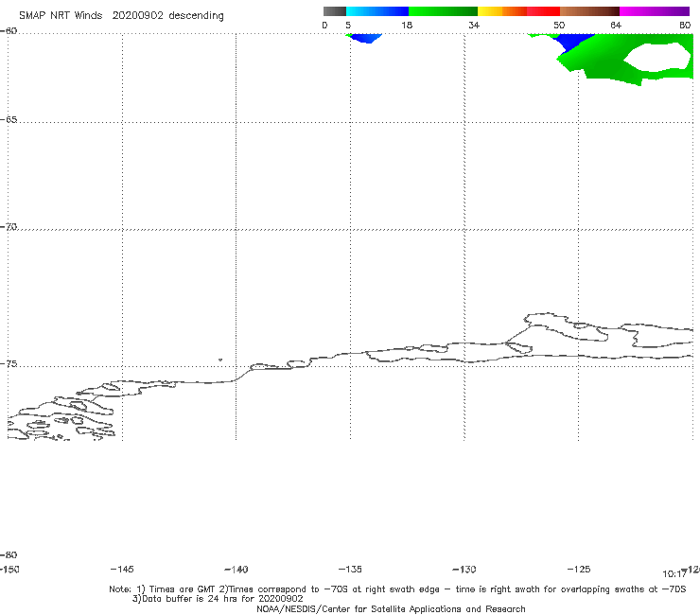
Task: Click the white hole inside the green wind region
Action: click(x=656, y=57)
